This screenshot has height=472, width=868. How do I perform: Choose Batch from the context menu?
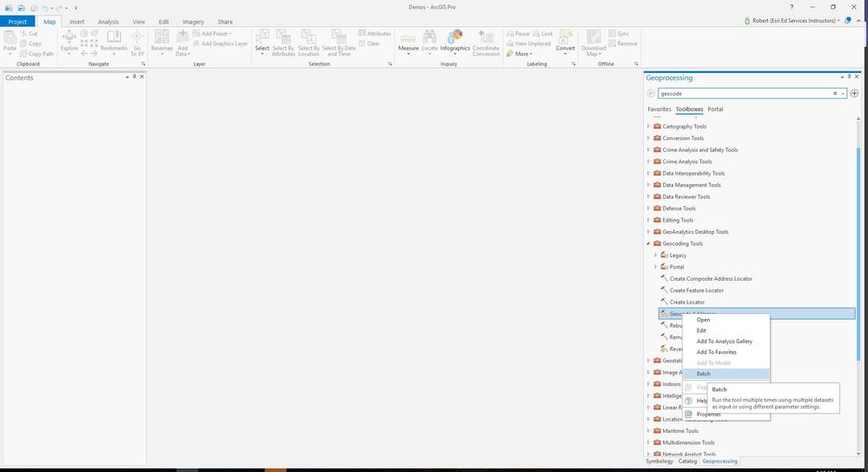pyautogui.click(x=726, y=374)
